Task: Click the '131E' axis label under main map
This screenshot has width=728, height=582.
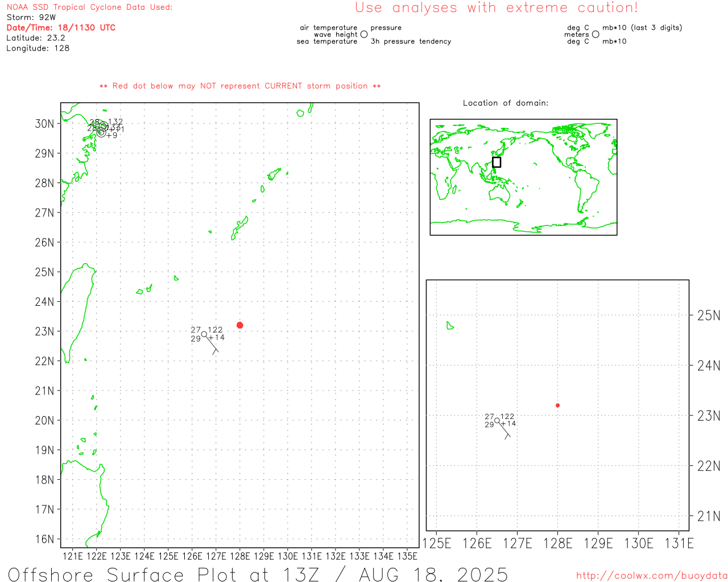Action: [312, 556]
